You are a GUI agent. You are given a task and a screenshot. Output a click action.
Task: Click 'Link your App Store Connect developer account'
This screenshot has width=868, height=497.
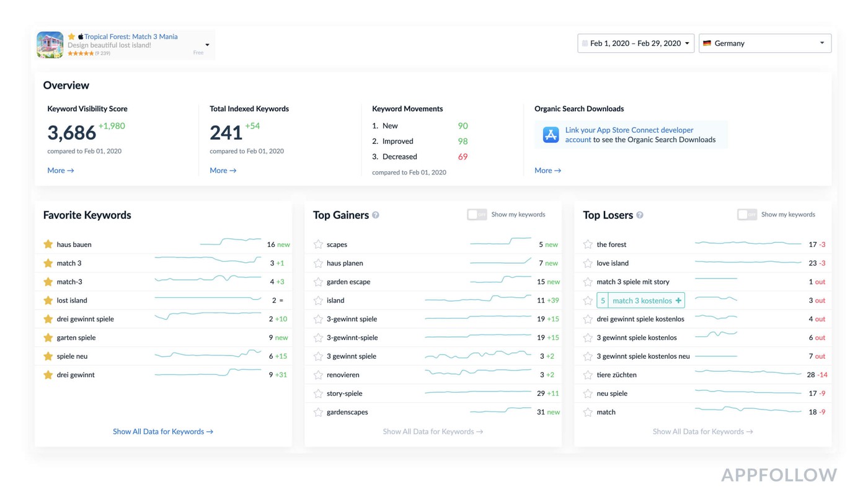click(x=629, y=130)
